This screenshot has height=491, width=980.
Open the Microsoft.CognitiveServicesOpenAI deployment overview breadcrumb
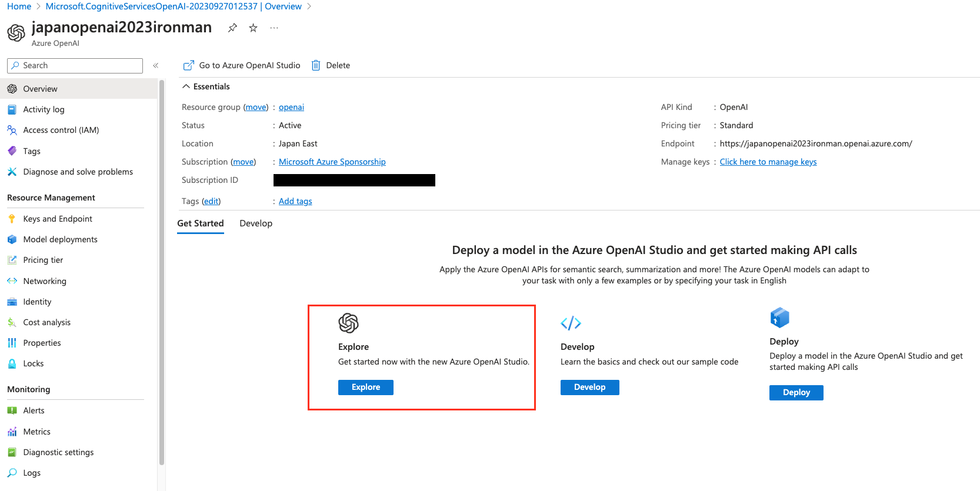pos(174,6)
